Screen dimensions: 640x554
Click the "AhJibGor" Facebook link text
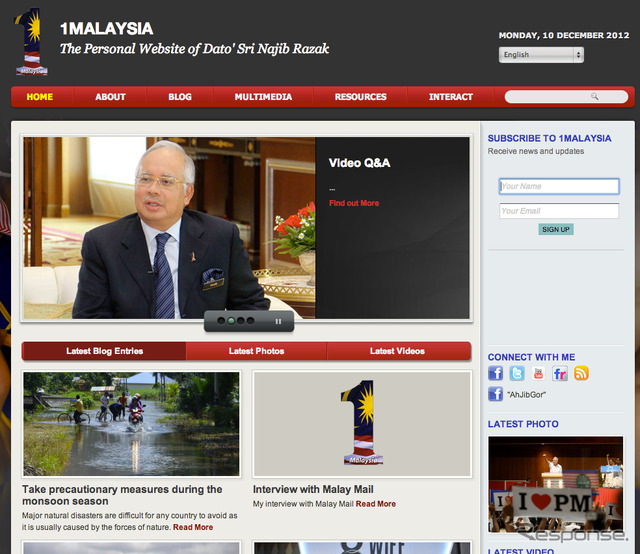[526, 395]
